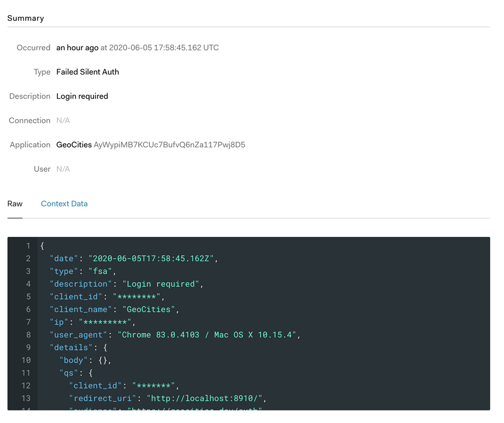504x423 pixels.
Task: Click the Connection field label
Action: tap(29, 120)
